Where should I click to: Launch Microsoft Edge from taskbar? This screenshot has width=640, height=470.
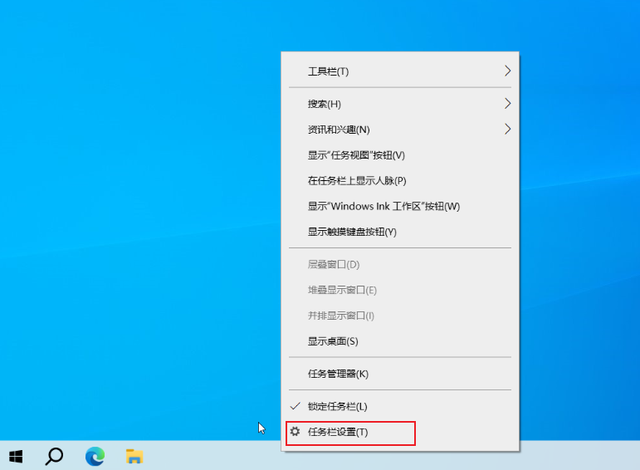(x=95, y=456)
